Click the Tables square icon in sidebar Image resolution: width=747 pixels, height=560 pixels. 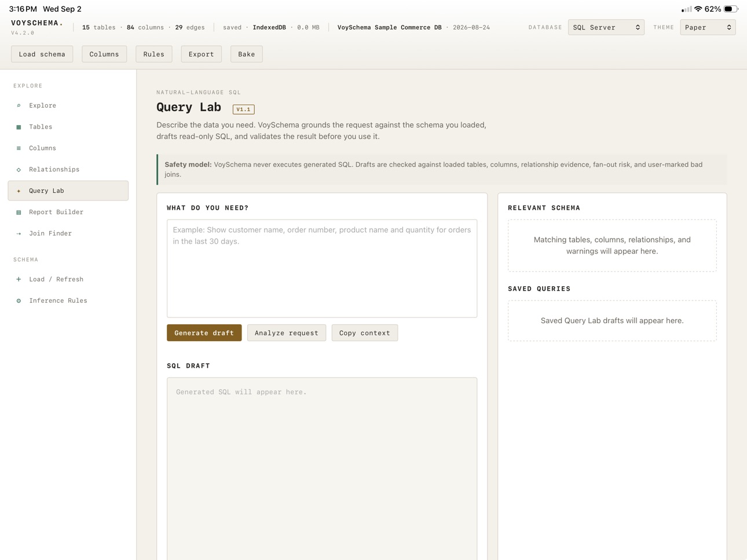tap(19, 127)
